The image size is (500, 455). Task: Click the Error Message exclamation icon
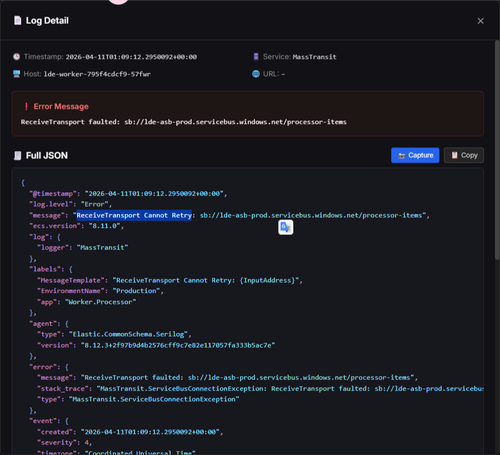click(26, 107)
